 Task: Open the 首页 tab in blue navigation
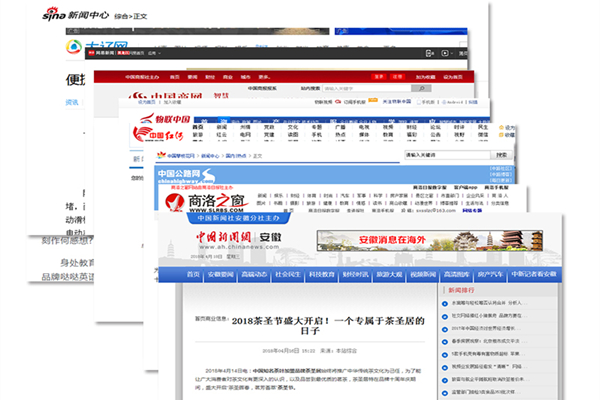click(194, 274)
